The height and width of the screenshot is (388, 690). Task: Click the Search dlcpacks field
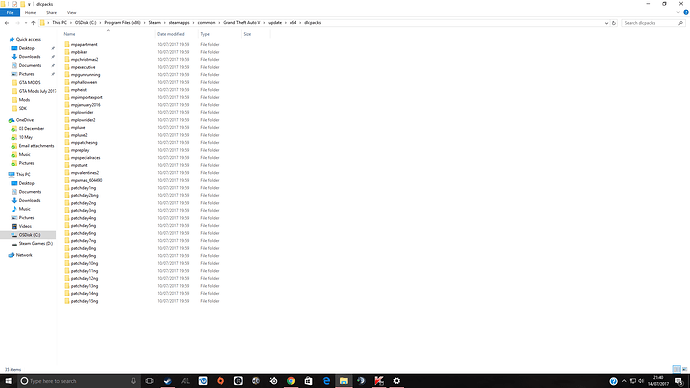coord(650,23)
